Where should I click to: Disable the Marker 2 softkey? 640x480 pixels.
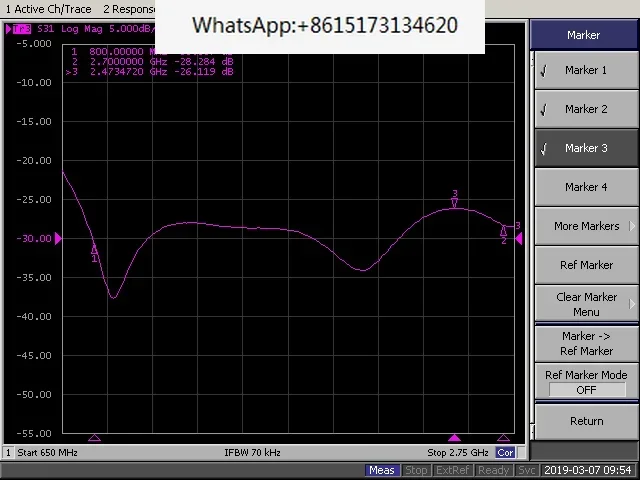click(x=585, y=109)
